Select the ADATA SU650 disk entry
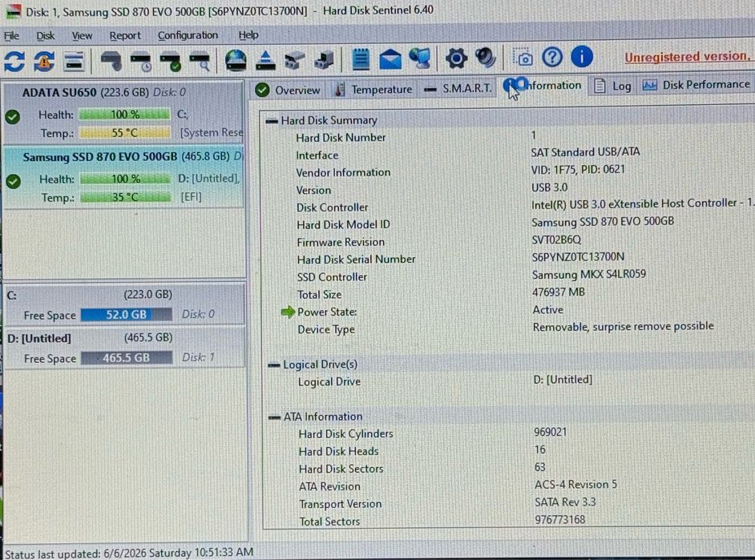The image size is (755, 560). click(123, 113)
